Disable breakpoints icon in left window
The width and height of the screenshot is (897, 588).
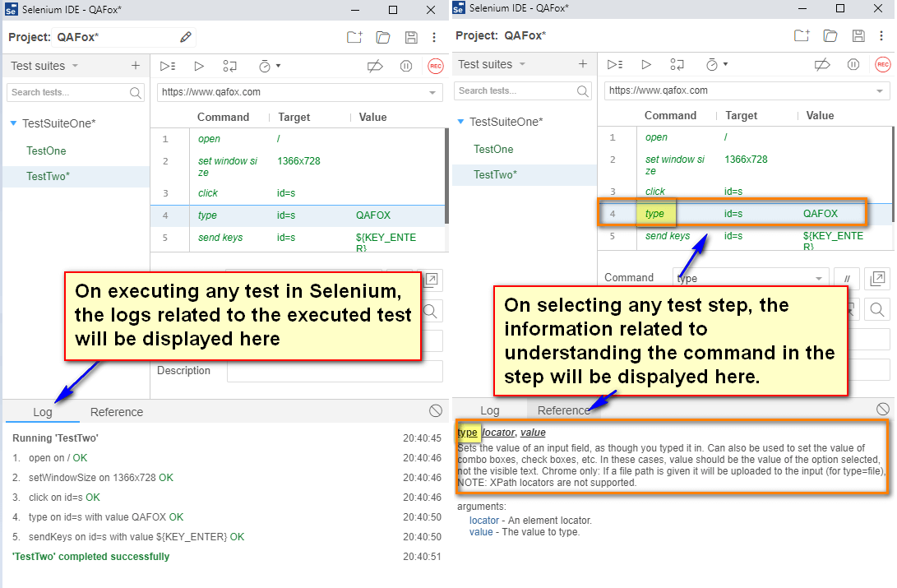(375, 67)
